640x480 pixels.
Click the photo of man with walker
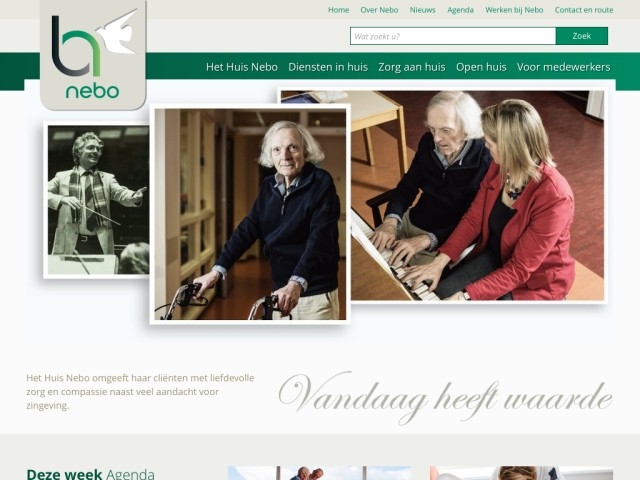pyautogui.click(x=250, y=214)
